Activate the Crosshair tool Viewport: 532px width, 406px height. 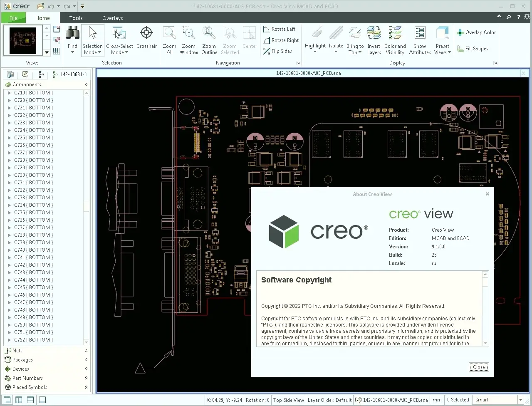point(146,33)
